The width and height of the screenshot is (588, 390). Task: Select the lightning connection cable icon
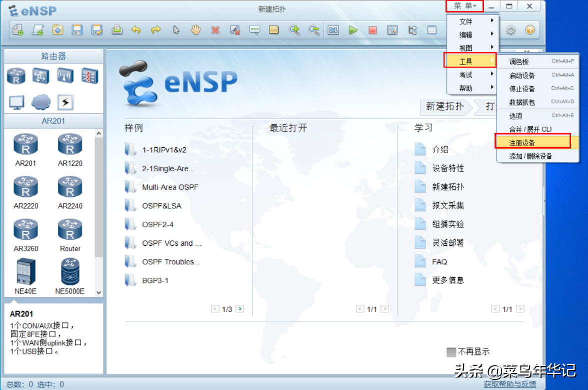point(65,102)
